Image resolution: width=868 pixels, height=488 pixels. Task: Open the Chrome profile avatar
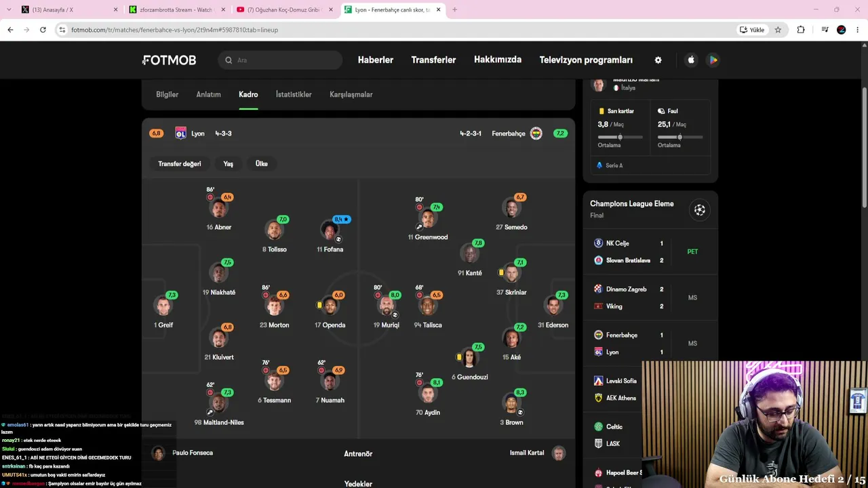point(842,30)
